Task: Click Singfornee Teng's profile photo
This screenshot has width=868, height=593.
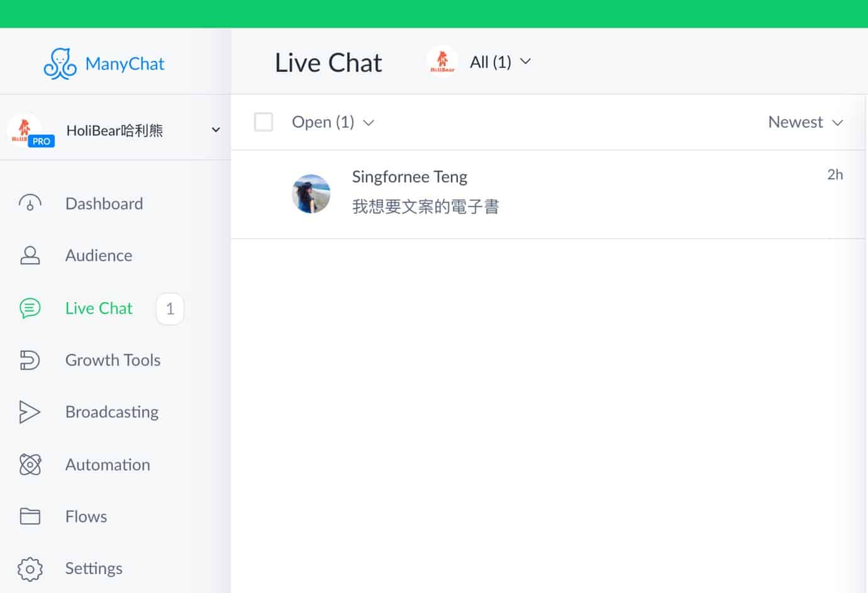Action: (311, 194)
